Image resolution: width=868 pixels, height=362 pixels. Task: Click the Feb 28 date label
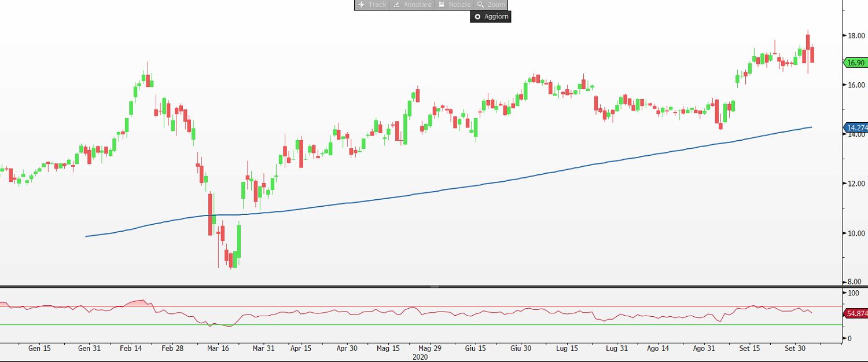[172, 349]
